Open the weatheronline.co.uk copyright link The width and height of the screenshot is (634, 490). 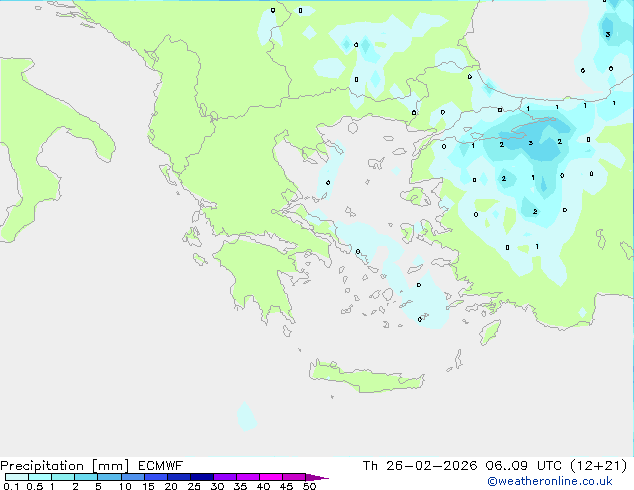pos(550,481)
